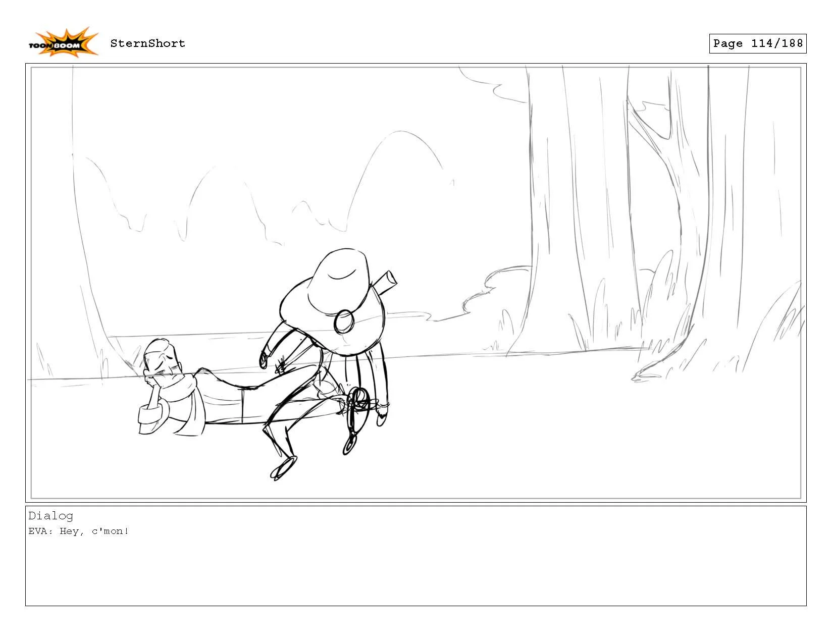Select the Dialog section header
This screenshot has height=644, width=832.
click(x=50, y=516)
